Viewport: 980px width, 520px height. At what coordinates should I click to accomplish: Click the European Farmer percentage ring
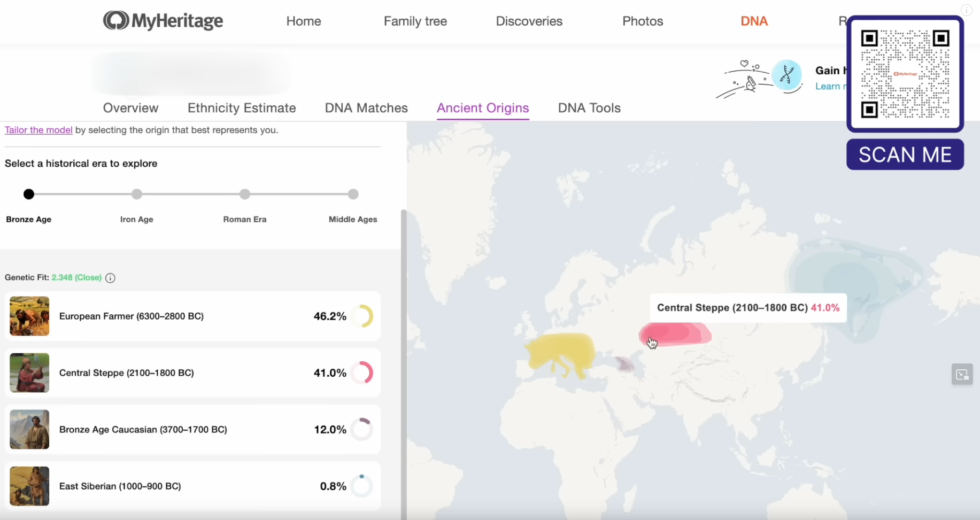tap(362, 316)
